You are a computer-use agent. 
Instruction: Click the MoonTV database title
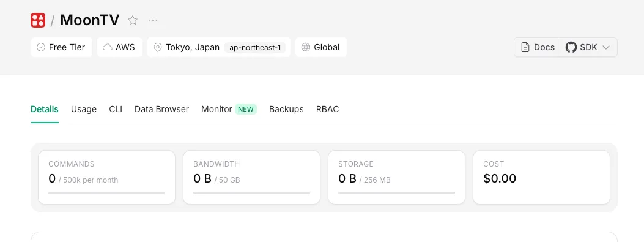click(89, 20)
